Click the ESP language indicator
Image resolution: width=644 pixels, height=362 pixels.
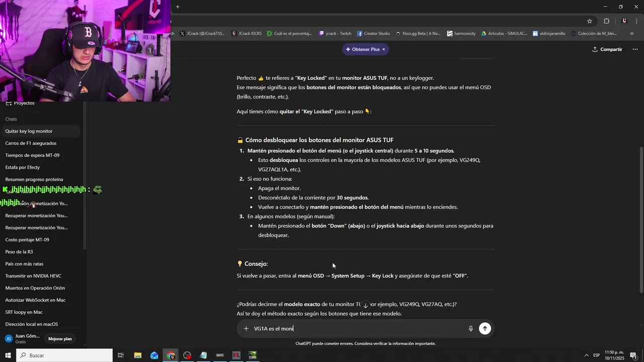596,355
